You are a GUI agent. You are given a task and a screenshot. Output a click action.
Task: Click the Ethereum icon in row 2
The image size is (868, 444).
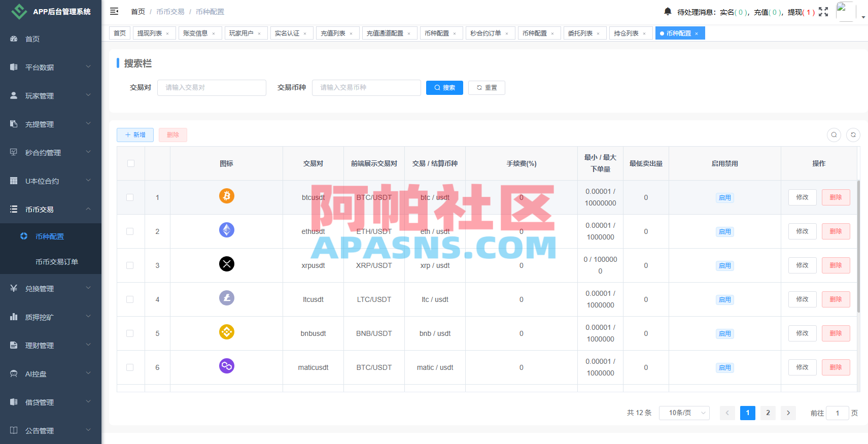(x=227, y=230)
